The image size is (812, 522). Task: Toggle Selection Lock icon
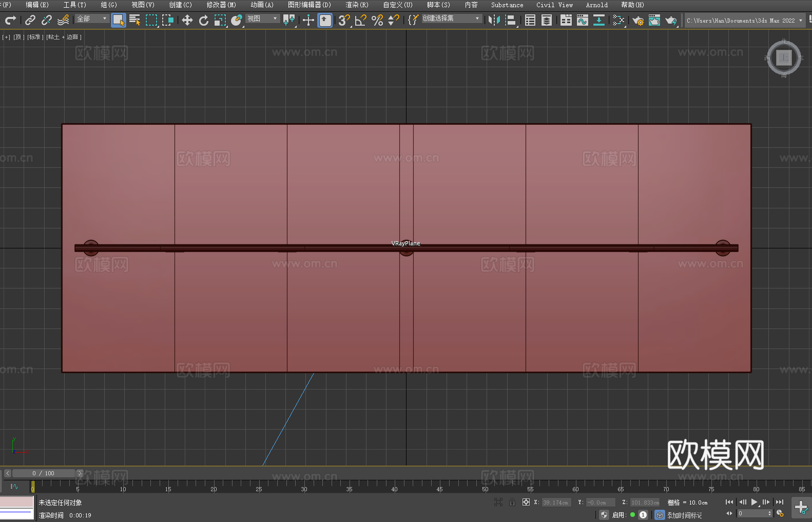pos(512,502)
